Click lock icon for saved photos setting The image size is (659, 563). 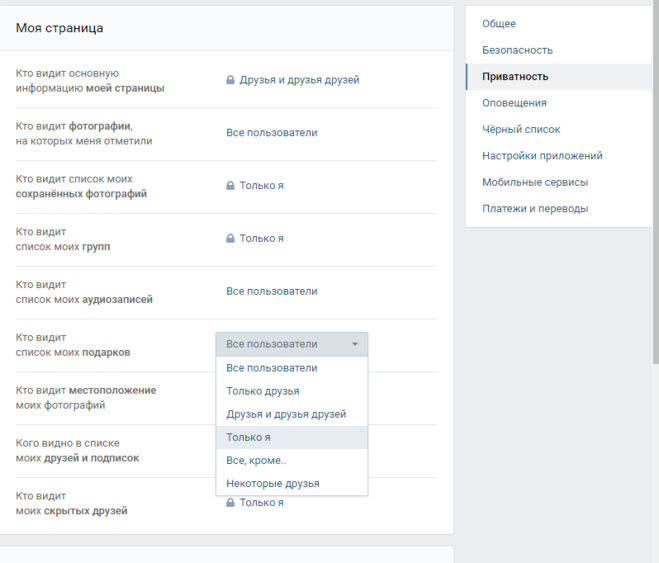[230, 186]
